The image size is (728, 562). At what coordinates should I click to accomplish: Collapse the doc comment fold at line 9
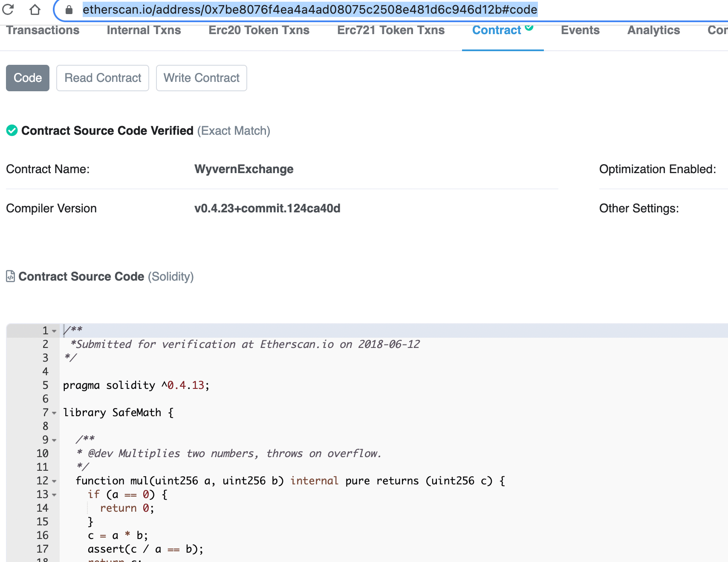click(54, 440)
